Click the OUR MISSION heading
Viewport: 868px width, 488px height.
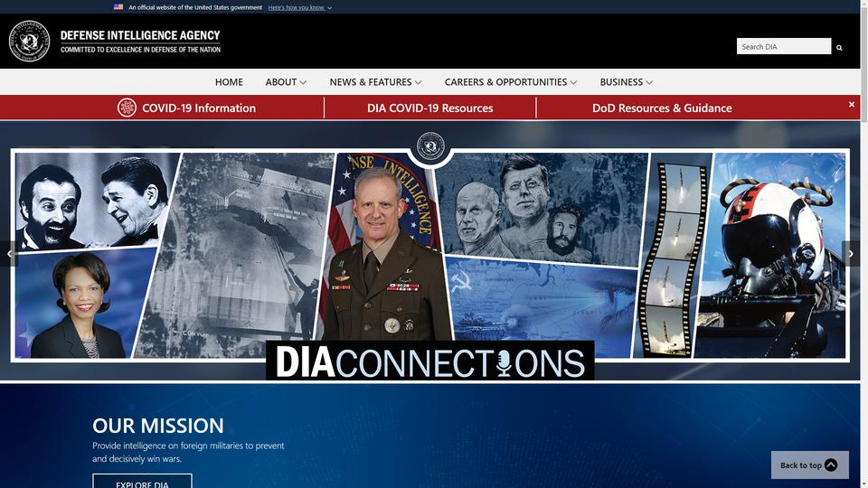(158, 426)
